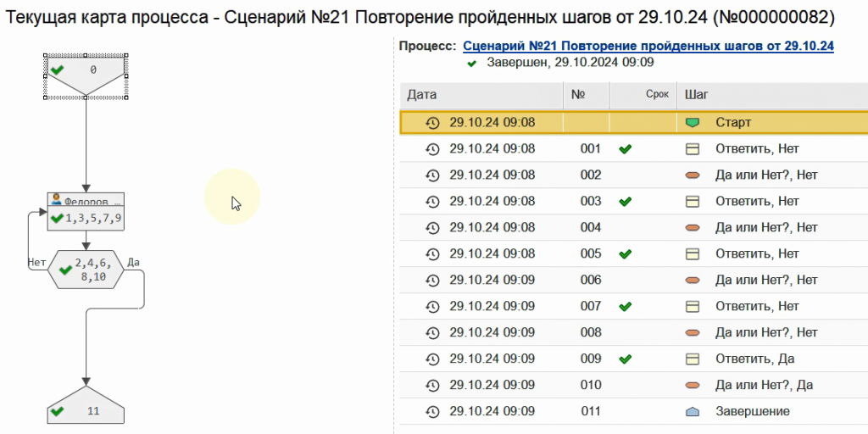Image resolution: width=868 pixels, height=434 pixels.
Task: Click the green check in step 005 row
Action: click(x=626, y=254)
